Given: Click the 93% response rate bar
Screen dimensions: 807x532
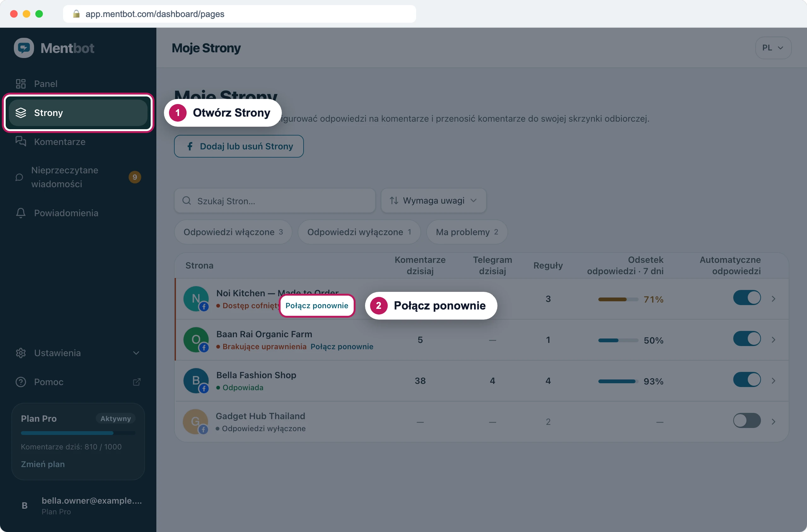Looking at the screenshot, I should [618, 381].
